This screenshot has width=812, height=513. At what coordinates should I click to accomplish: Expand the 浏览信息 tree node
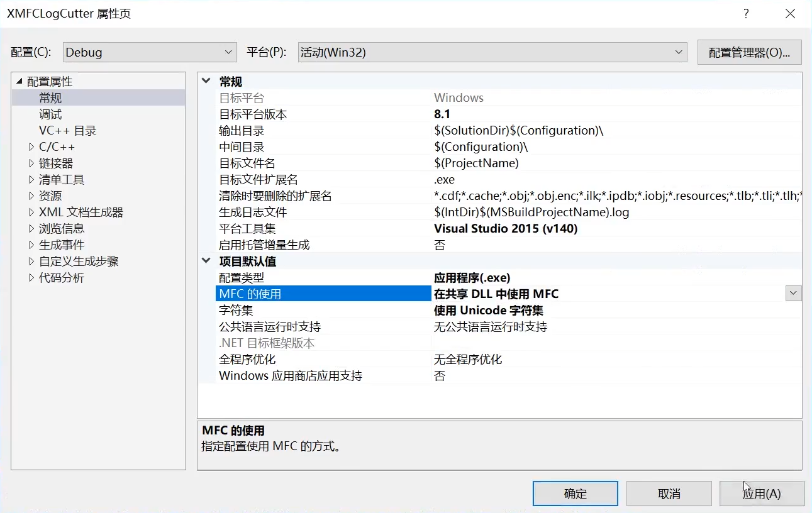pos(31,229)
